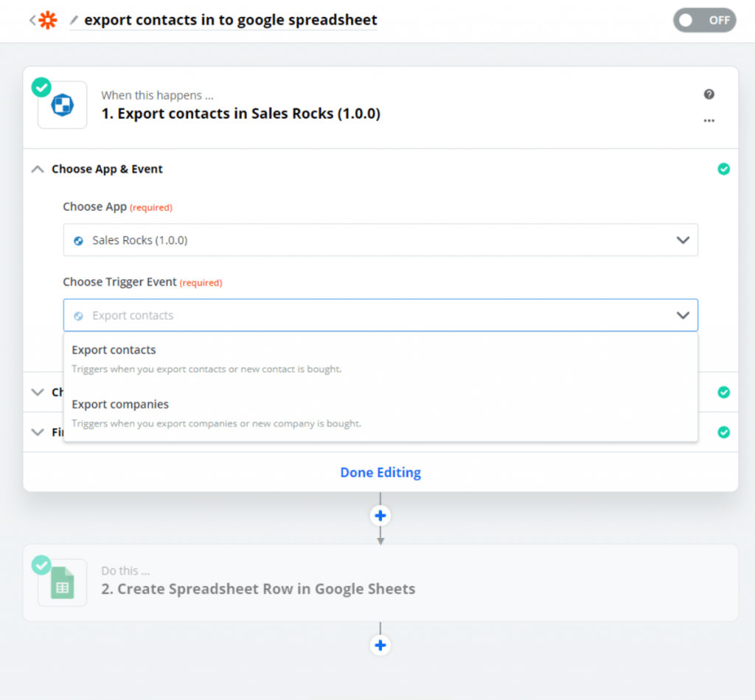Screen dimensions: 755x700
Task: Open the Create Spreadsheet Row in Google Sheets step
Action: pos(258,589)
